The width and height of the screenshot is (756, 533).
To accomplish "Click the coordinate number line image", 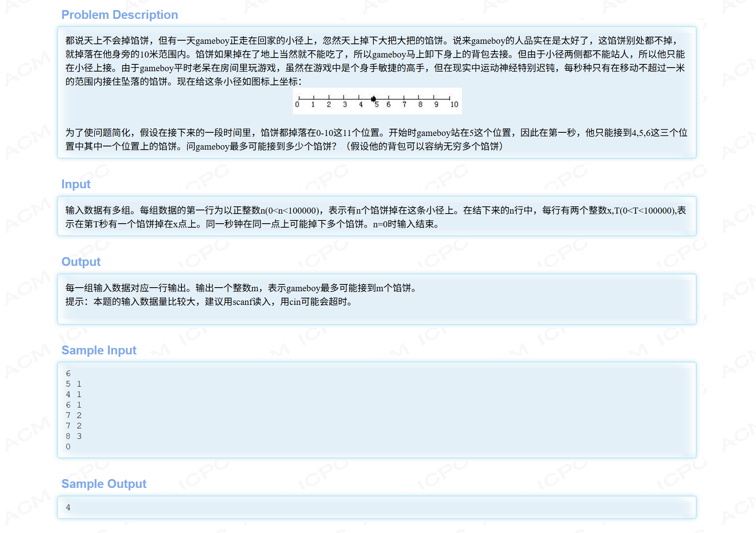I will [377, 101].
